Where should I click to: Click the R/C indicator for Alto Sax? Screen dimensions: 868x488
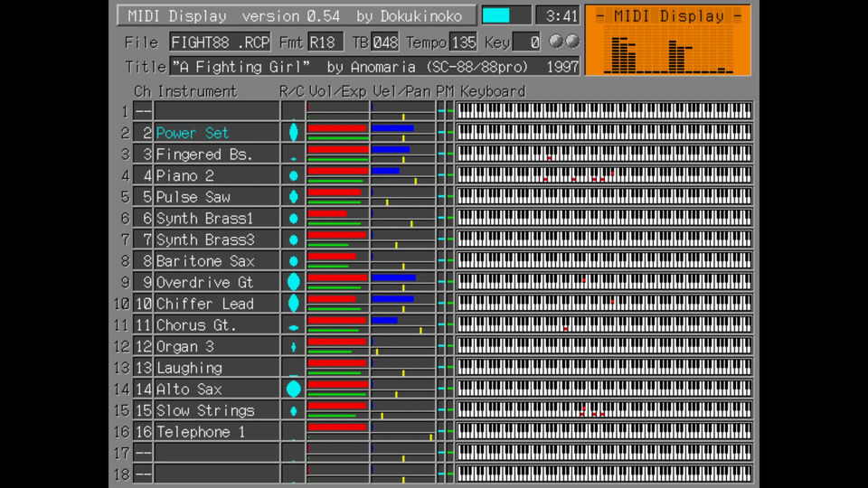tap(293, 389)
